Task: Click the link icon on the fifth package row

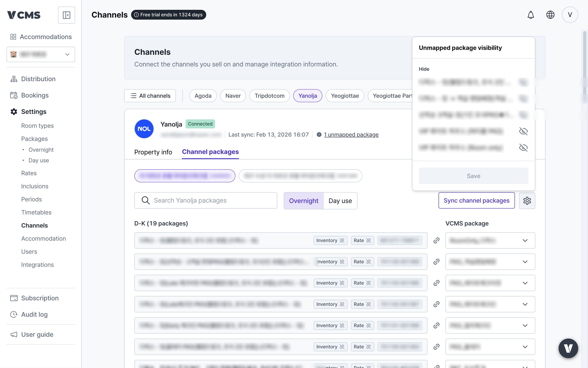Action: 436,325
